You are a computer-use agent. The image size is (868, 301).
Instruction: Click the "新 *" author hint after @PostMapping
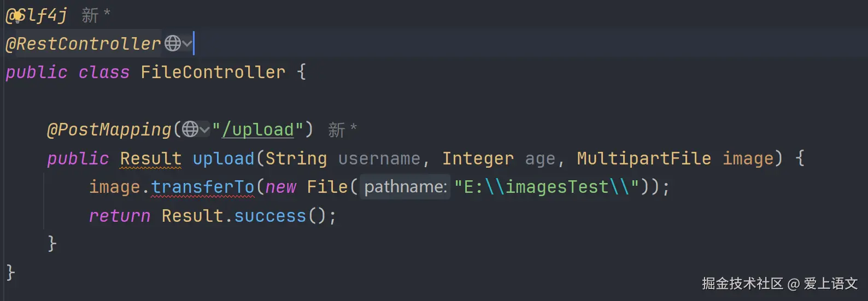pyautogui.click(x=343, y=130)
